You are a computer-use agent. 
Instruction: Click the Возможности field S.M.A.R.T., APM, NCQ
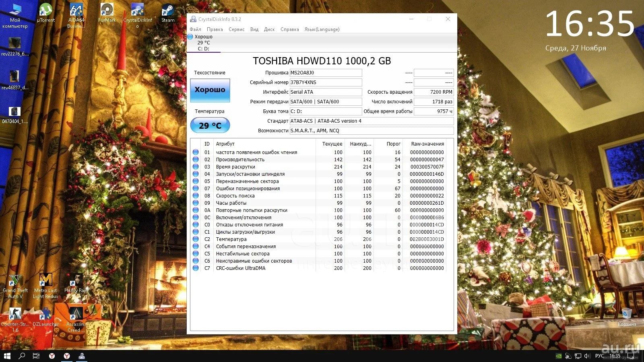[x=372, y=131]
